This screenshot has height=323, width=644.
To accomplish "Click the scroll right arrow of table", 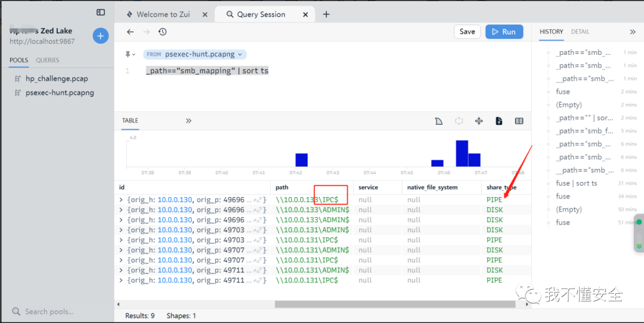I will tap(527, 304).
